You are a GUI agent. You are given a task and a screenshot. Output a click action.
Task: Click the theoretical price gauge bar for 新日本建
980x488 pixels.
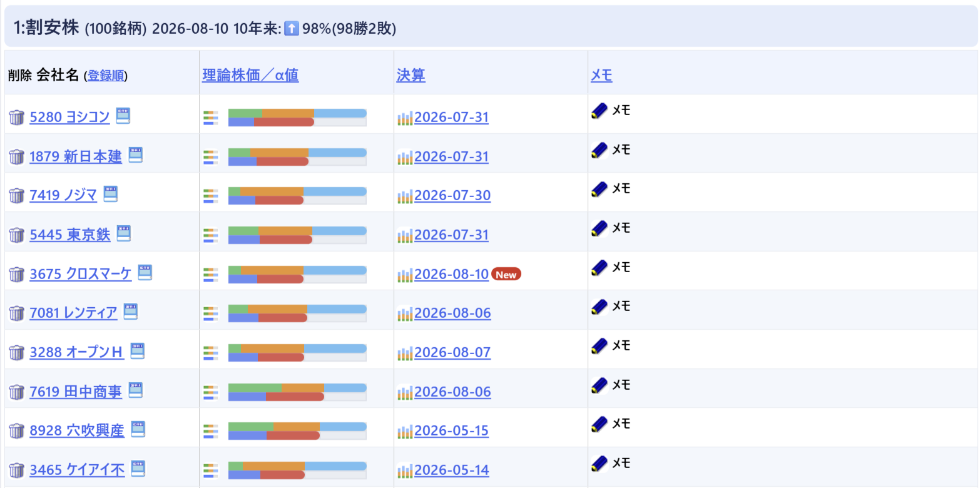click(297, 157)
